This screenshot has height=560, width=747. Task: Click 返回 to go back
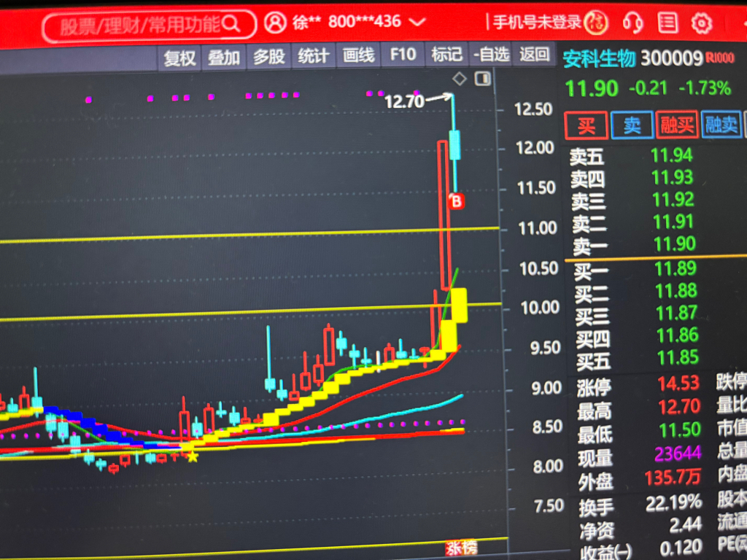pyautogui.click(x=534, y=53)
